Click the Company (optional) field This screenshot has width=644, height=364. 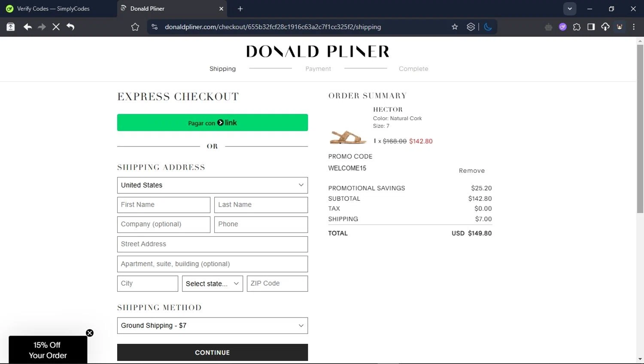coord(164,224)
